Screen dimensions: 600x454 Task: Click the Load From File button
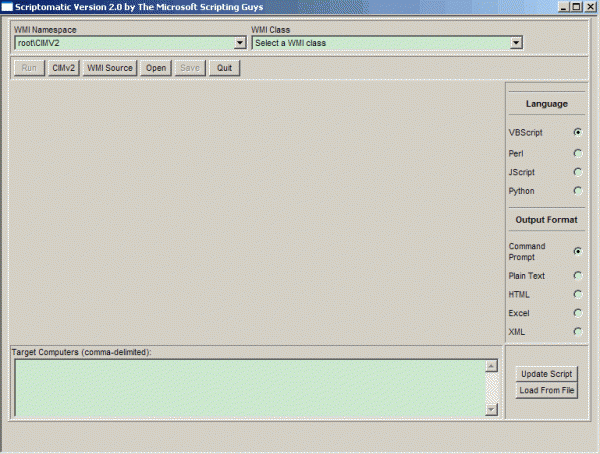pos(546,390)
